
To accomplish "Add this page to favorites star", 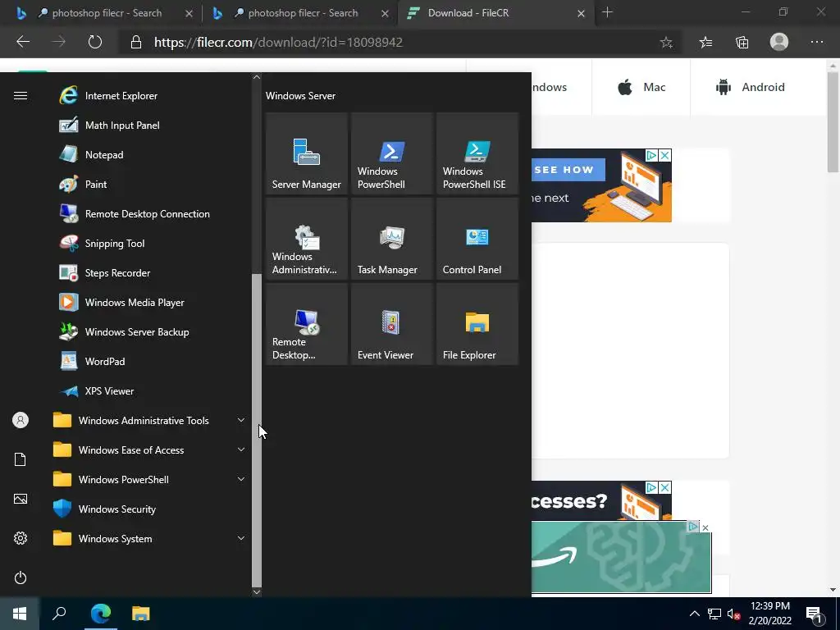I will click(666, 43).
